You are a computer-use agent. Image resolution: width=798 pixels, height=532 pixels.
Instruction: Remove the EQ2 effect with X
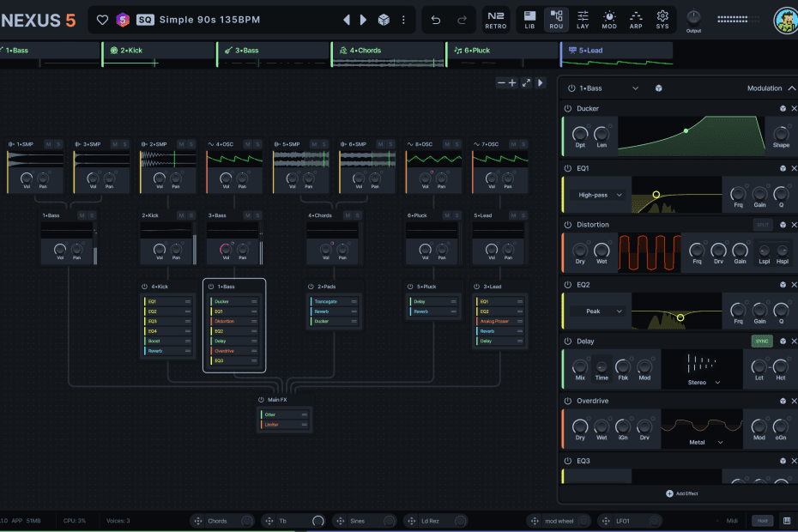tap(794, 284)
